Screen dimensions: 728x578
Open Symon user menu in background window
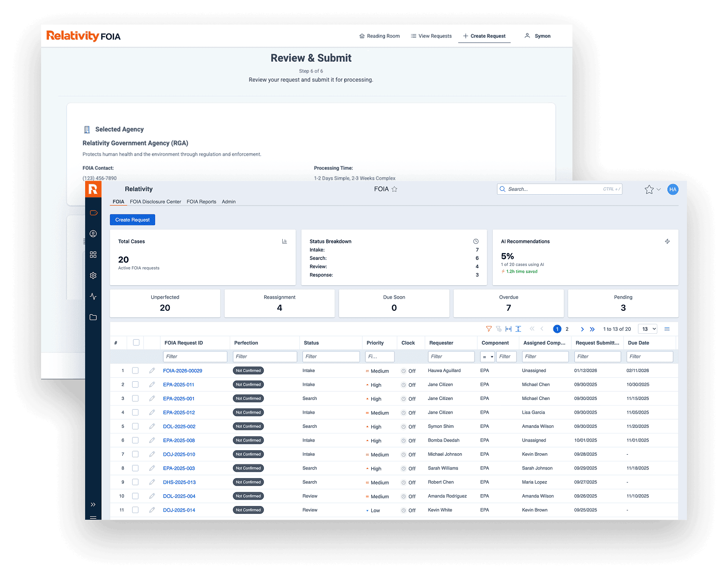(537, 36)
